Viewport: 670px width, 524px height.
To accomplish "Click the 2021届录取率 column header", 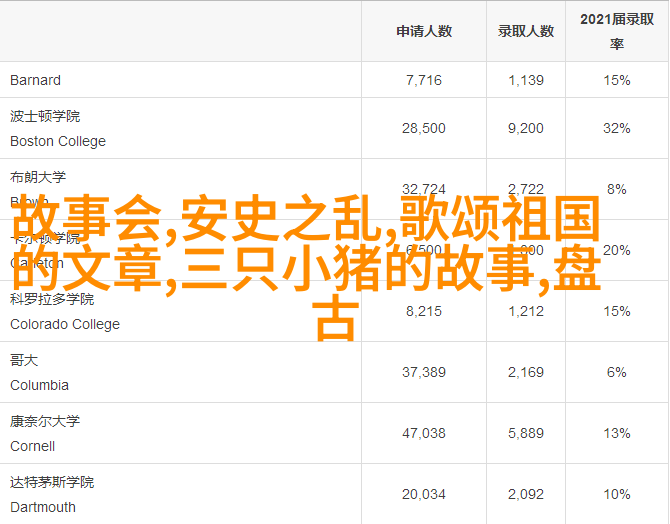I will tap(617, 31).
